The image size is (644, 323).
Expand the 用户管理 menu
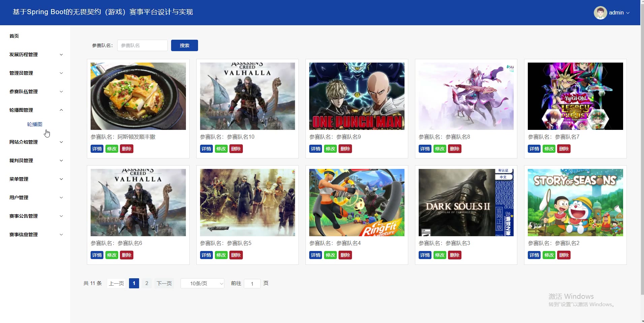click(36, 198)
